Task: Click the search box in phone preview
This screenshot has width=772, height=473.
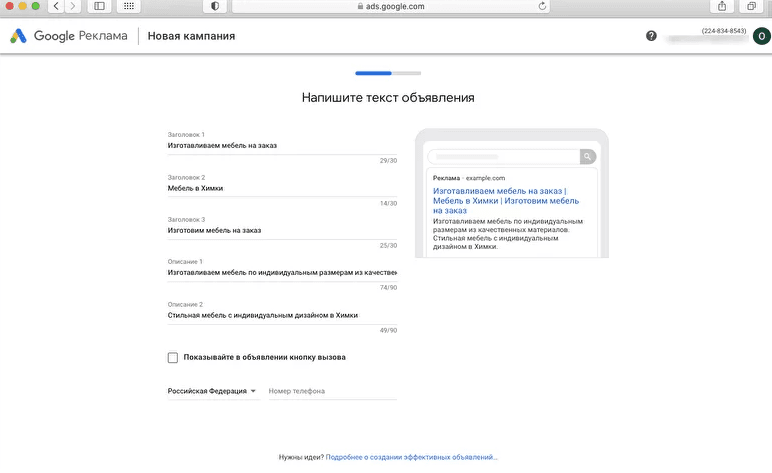Action: click(504, 157)
